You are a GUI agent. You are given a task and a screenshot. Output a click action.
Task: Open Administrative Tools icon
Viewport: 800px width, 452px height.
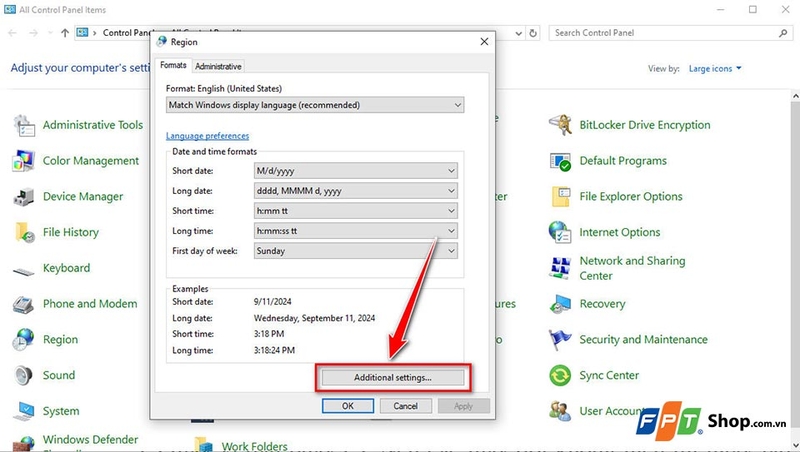point(24,125)
